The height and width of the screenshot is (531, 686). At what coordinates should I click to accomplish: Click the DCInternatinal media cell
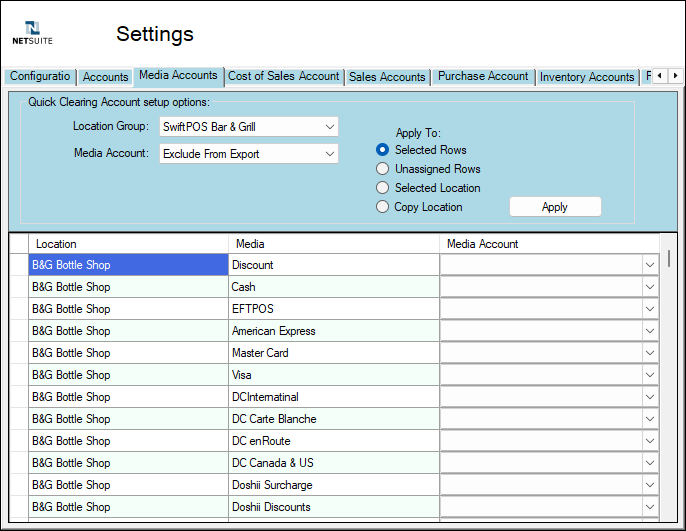[x=334, y=397]
